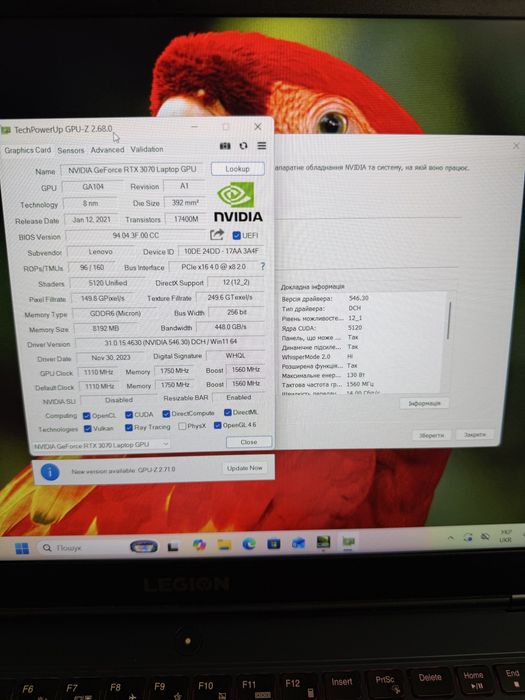525x700 pixels.
Task: Switch to the Sensors tab
Action: click(x=71, y=150)
